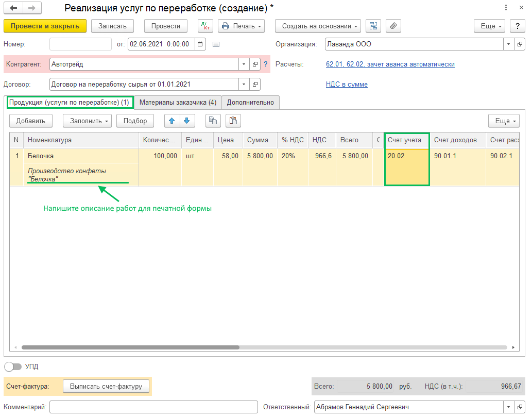Image resolution: width=532 pixels, height=417 pixels.
Task: Go back with the left arrow
Action: click(x=13, y=8)
